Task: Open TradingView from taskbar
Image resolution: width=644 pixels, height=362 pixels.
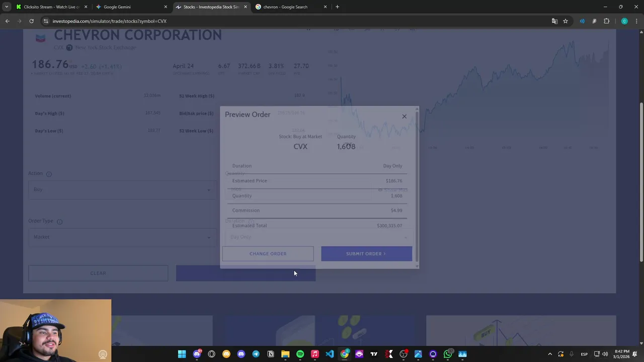Action: point(374,354)
